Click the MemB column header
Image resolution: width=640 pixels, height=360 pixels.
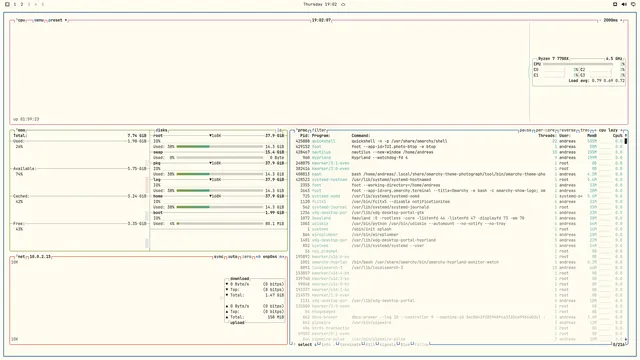coord(591,136)
